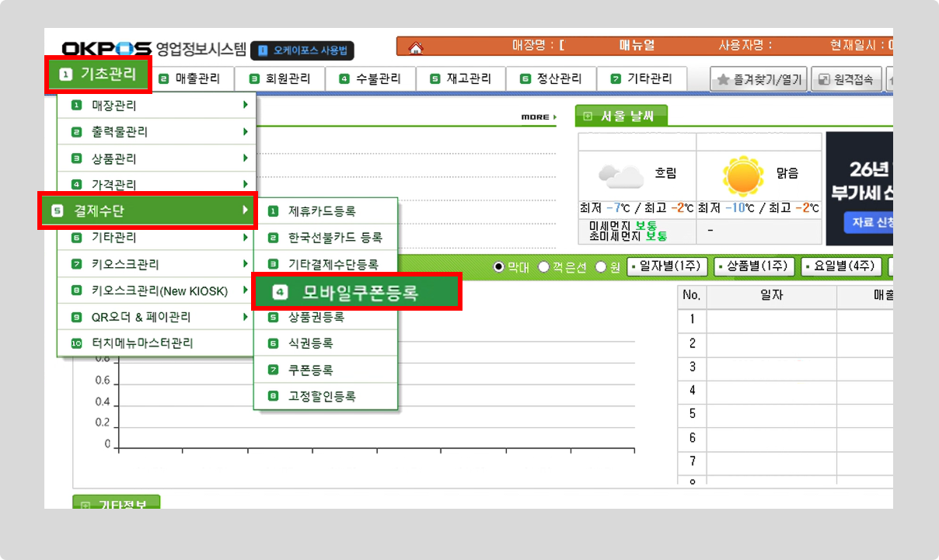The image size is (939, 560).
Task: Click the MORE link arrow
Action: [x=539, y=117]
